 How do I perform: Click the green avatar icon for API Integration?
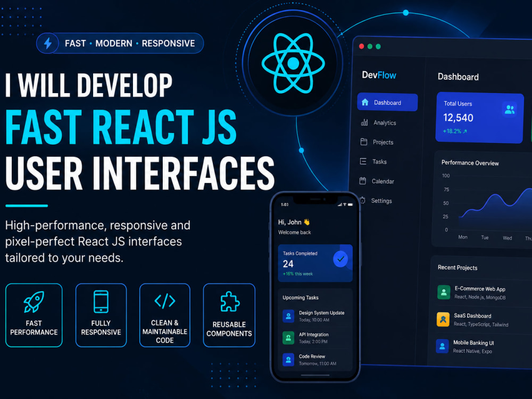(288, 338)
